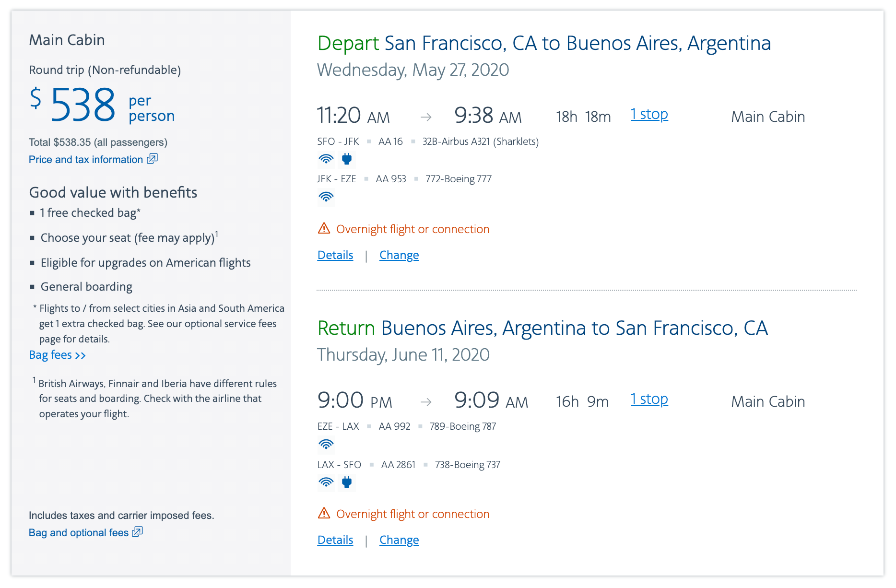The image size is (896, 588).
Task: Show the 1 stop info for return
Action: (x=649, y=399)
